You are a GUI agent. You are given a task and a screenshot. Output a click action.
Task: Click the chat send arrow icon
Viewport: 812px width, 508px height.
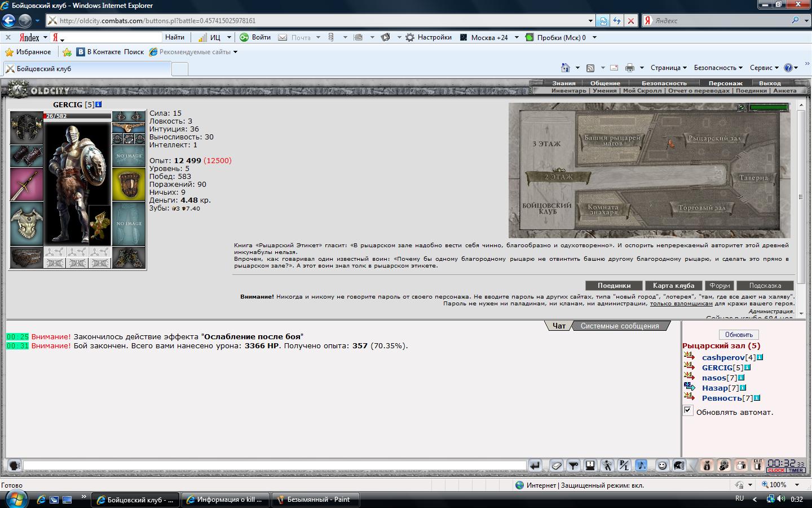coord(535,466)
